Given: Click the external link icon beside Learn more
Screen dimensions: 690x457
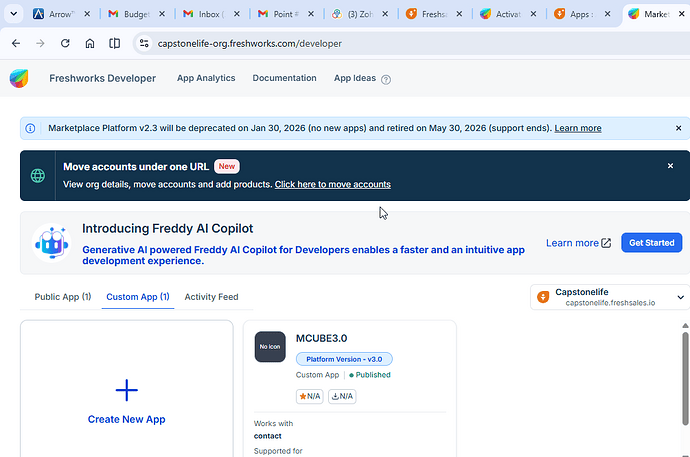Looking at the screenshot, I should (x=606, y=243).
